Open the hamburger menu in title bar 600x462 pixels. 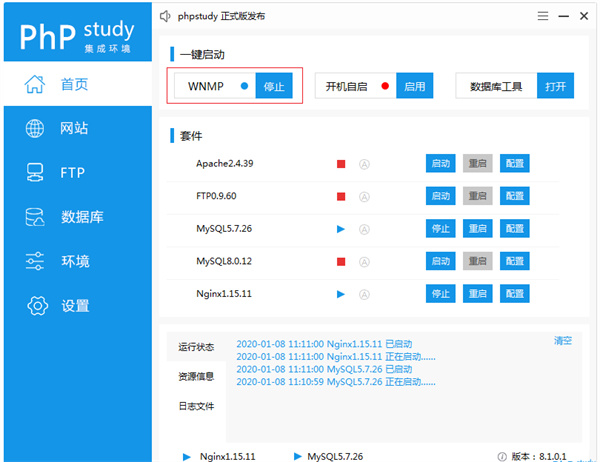click(543, 16)
